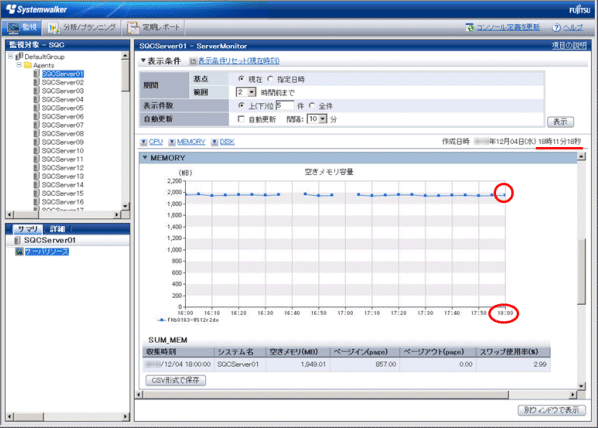Click server icon beside SQCServer03
This screenshot has height=428, width=598.
coord(36,91)
